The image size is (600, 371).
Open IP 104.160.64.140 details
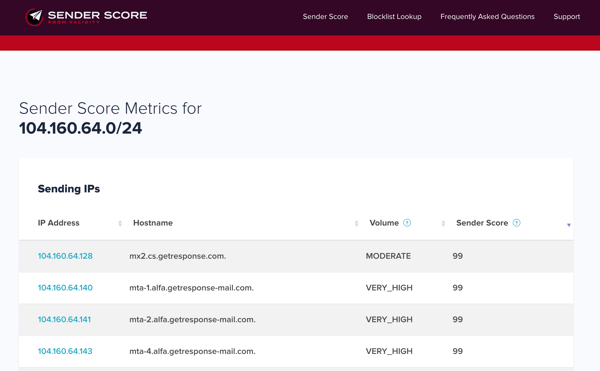[65, 288]
